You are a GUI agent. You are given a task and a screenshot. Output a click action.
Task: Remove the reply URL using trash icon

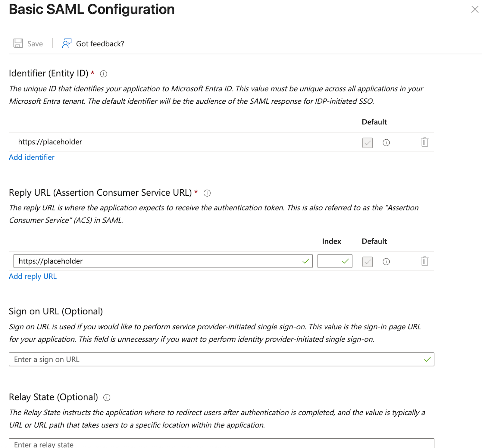click(x=424, y=261)
